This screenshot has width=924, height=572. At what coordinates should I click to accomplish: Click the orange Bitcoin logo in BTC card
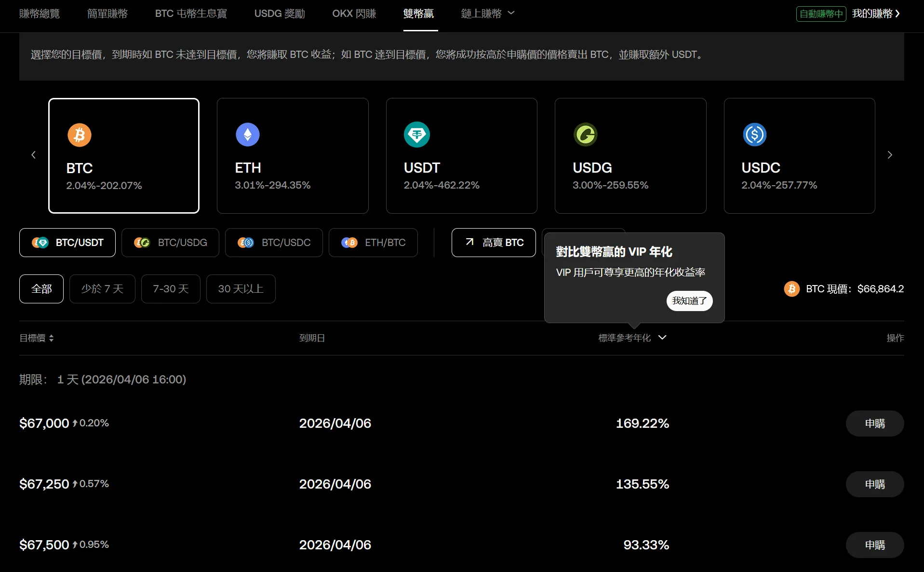tap(80, 135)
